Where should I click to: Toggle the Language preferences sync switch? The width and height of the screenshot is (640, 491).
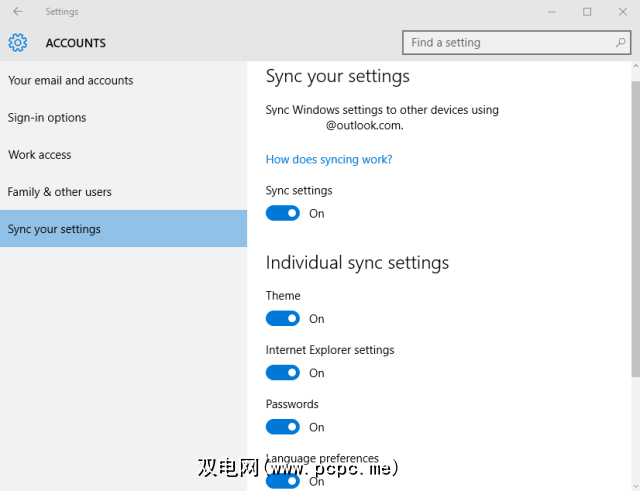283,481
